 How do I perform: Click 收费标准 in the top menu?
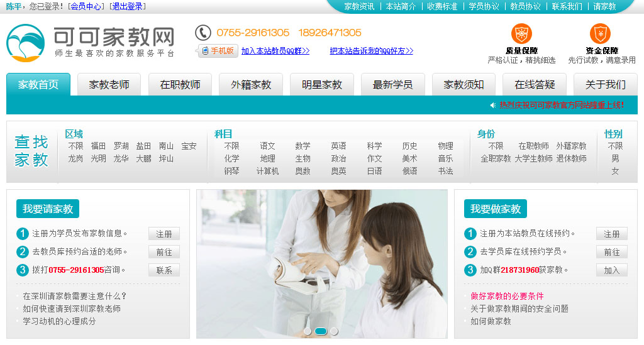coord(442,6)
